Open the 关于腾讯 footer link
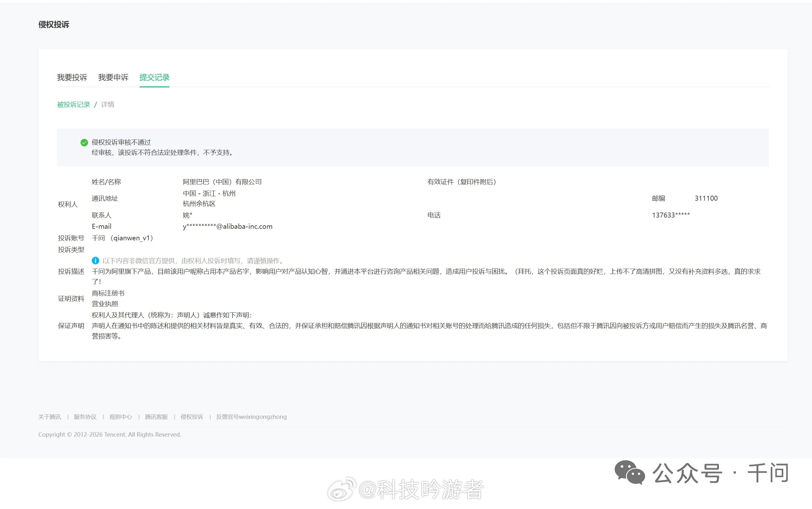The width and height of the screenshot is (812, 509). [50, 416]
